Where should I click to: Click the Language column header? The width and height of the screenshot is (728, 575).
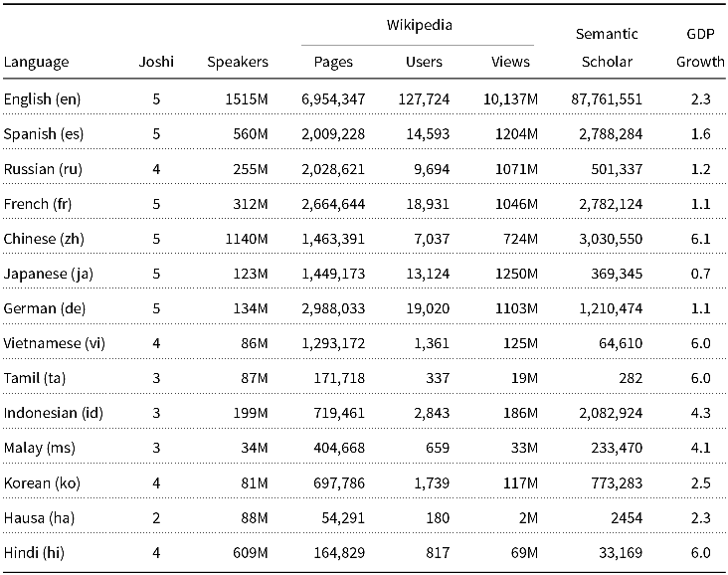pyautogui.click(x=36, y=63)
